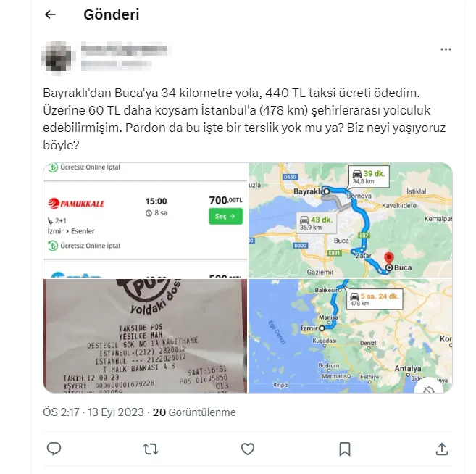This screenshot has width=476, height=474.
Task: Share the post via the upload icon
Action: [442, 449]
